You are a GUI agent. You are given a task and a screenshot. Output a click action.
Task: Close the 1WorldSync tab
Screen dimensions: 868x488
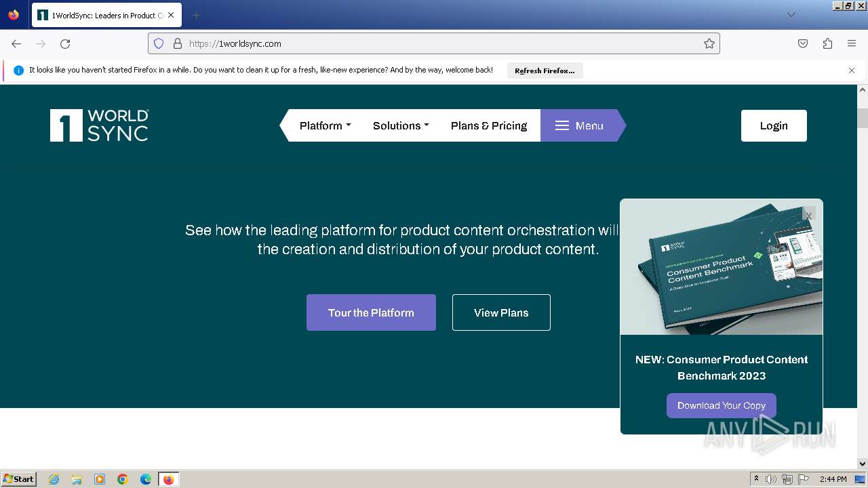[x=170, y=15]
